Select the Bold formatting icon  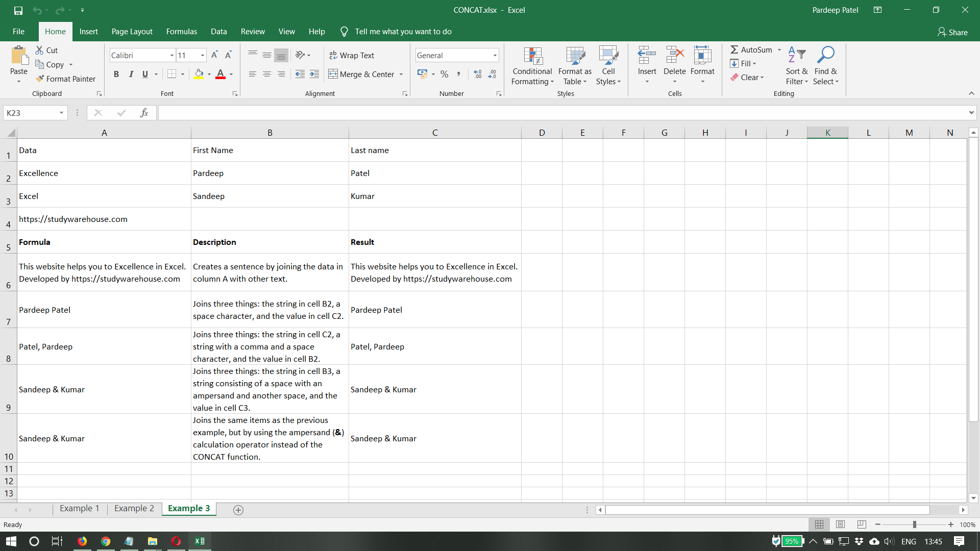(116, 74)
